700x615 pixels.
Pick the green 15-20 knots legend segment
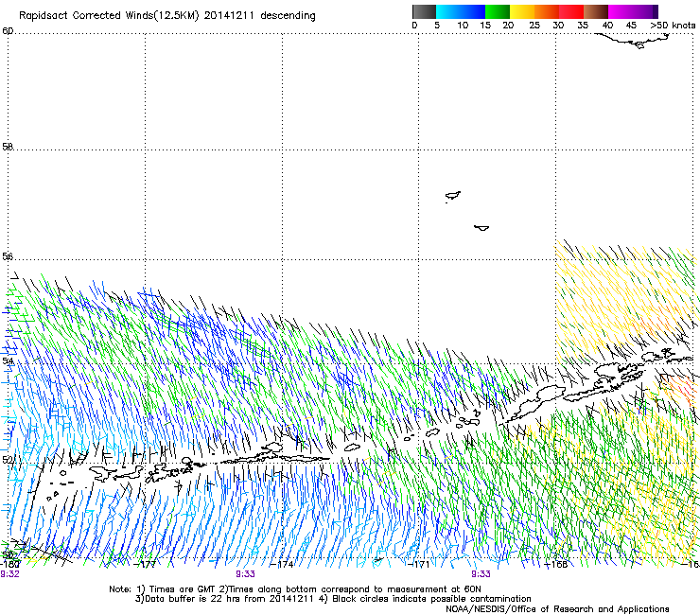pyautogui.click(x=498, y=11)
